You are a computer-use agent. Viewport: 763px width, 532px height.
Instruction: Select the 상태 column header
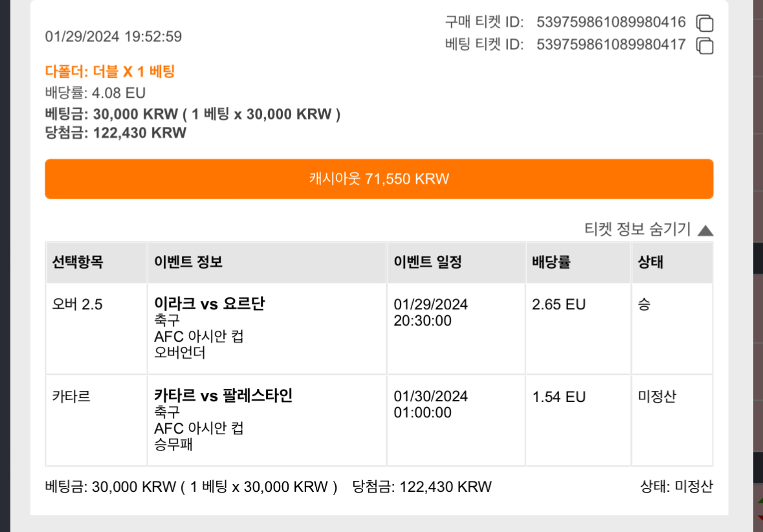[x=672, y=262]
